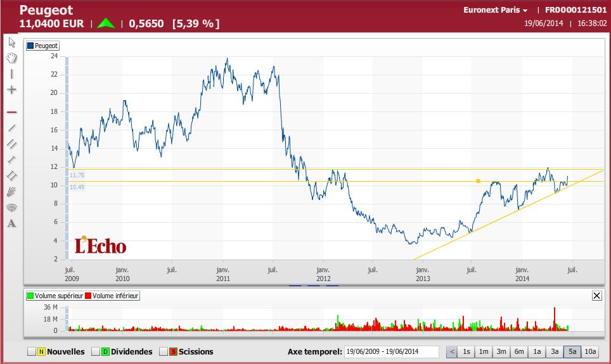Click the Volume supérieur green swatch
Image resolution: width=611 pixels, height=364 pixels.
(x=30, y=296)
